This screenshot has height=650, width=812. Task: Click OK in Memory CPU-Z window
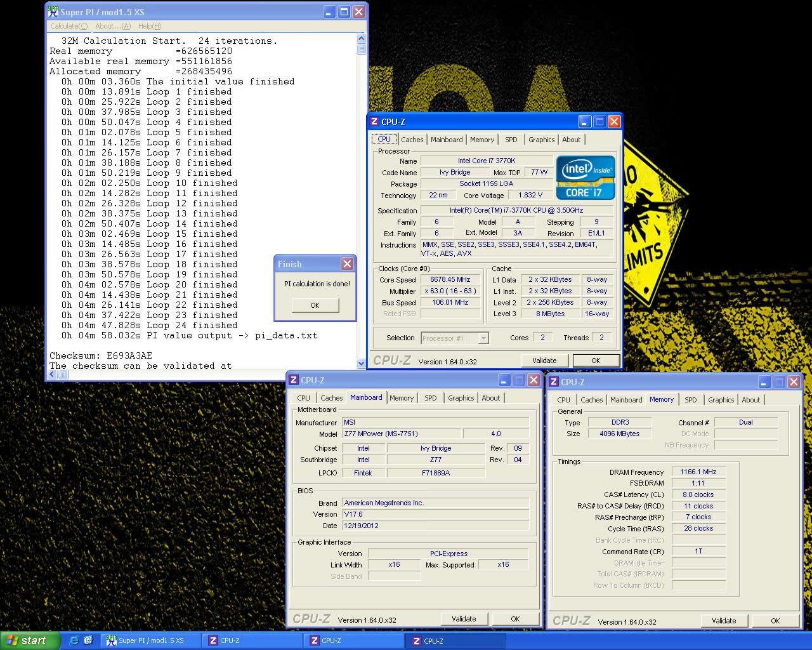[x=775, y=621]
